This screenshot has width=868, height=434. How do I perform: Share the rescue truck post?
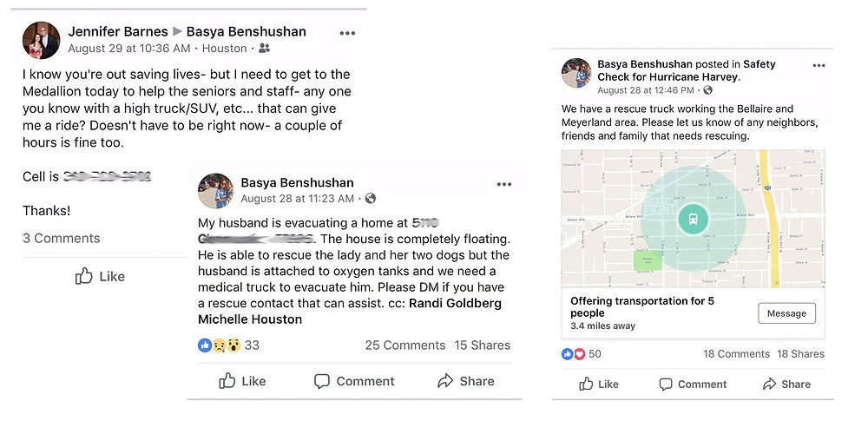pos(786,384)
